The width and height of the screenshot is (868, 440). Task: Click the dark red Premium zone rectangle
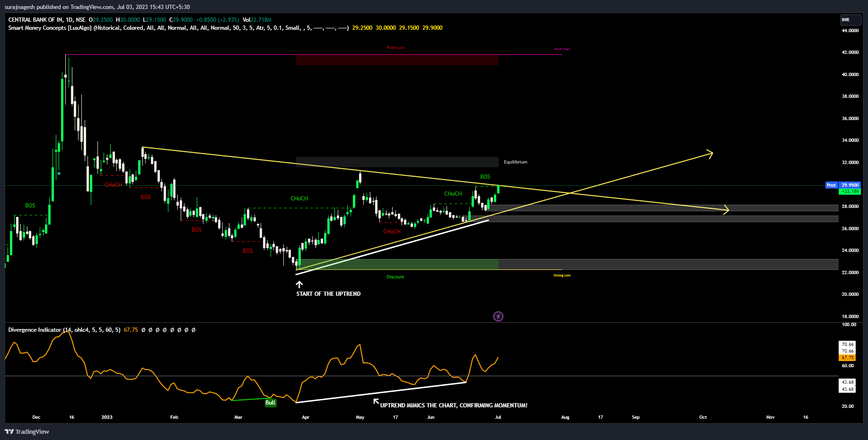coord(397,60)
